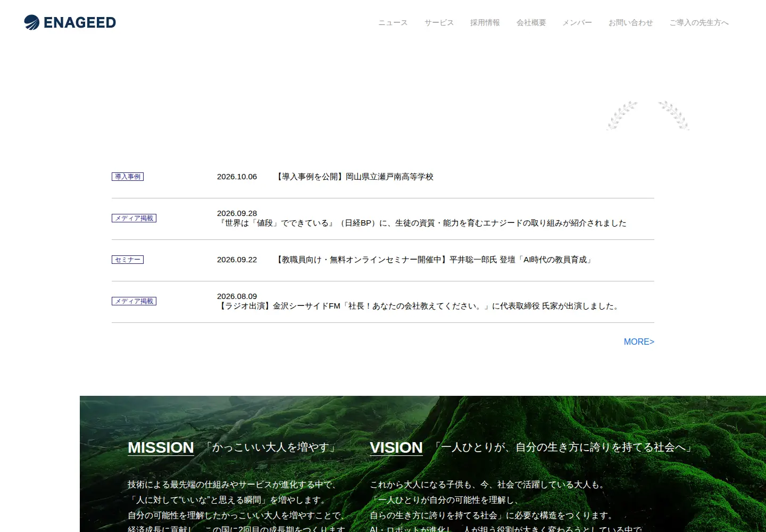Visit ご導入の先生方へ page
766x532 pixels.
pyautogui.click(x=699, y=22)
